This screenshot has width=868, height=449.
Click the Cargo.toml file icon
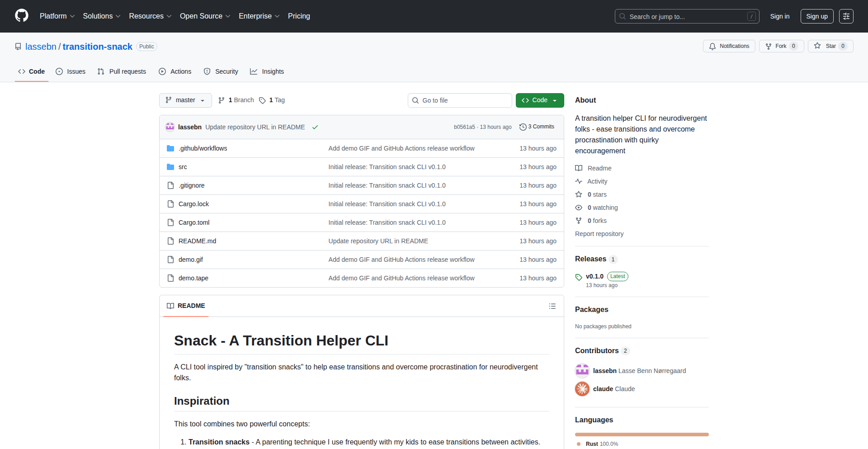pyautogui.click(x=170, y=222)
